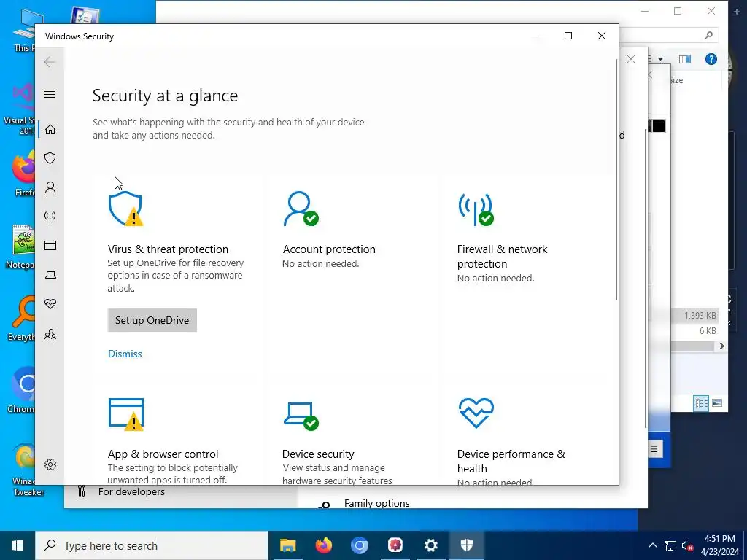Click the back arrow in Windows Security
747x560 pixels.
point(50,61)
